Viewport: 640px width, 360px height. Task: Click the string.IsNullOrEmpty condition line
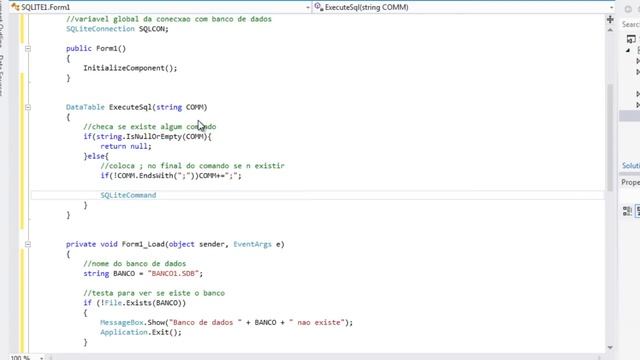click(x=147, y=137)
